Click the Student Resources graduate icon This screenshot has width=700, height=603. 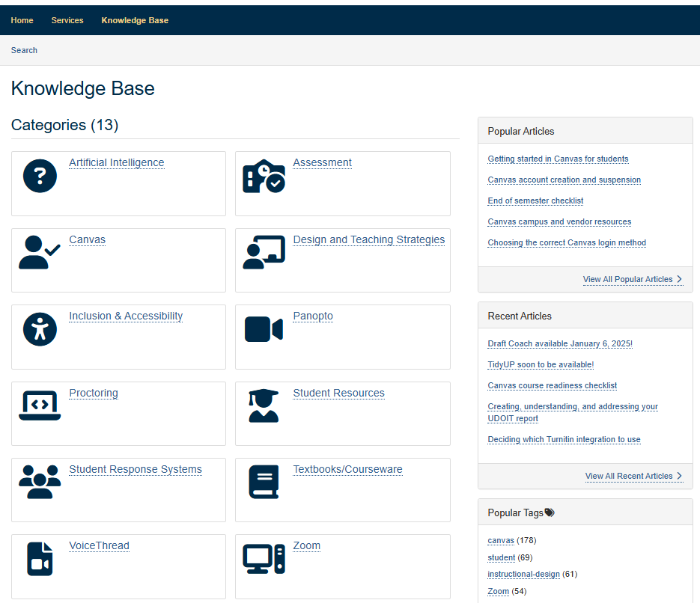264,406
